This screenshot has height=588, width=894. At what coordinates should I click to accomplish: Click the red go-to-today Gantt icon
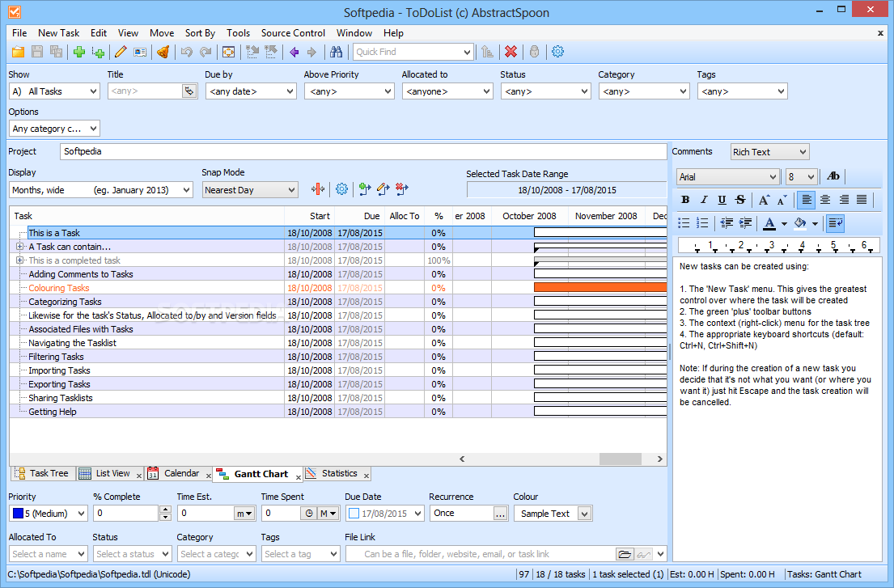click(318, 189)
